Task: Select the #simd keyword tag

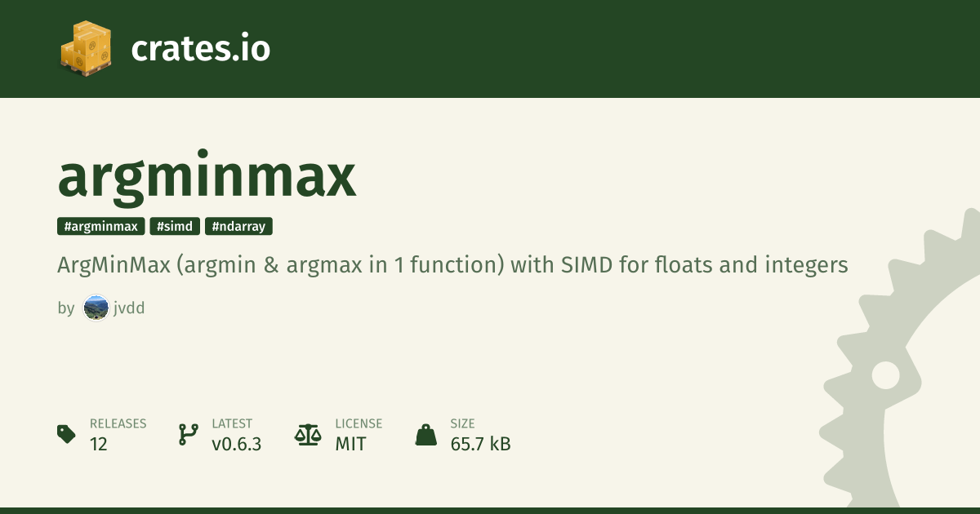Action: click(x=175, y=227)
